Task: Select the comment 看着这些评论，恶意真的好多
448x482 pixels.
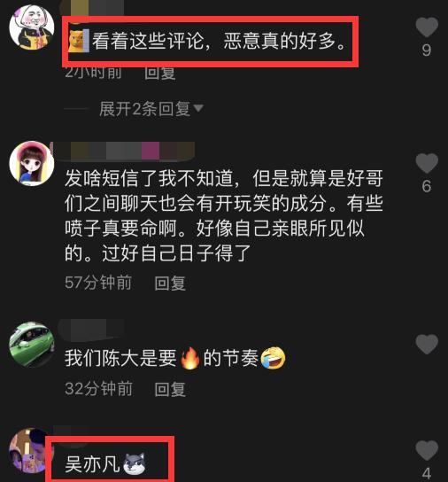Action: click(219, 41)
